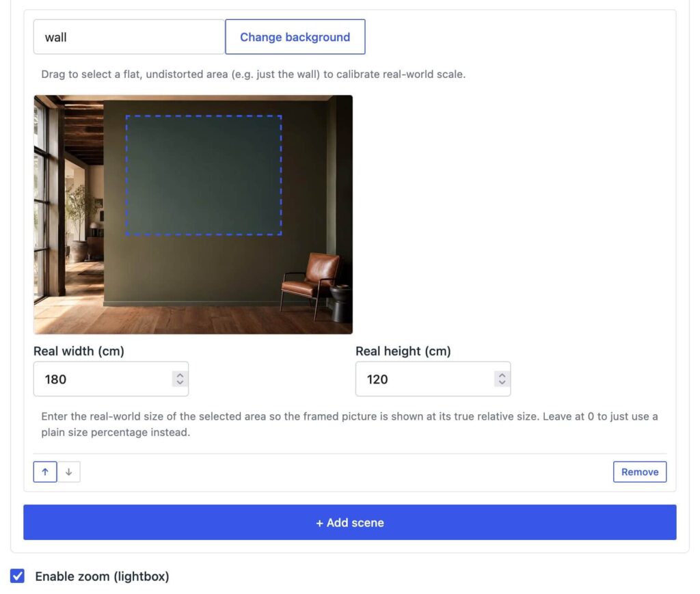700x594 pixels.
Task: Adjust the Real height stepper arrows
Action: (502, 379)
